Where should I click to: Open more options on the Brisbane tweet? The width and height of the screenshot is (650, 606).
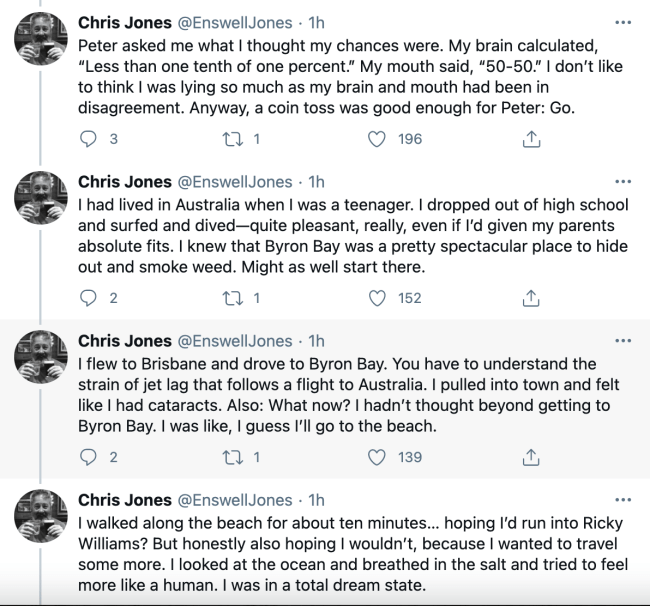(623, 341)
